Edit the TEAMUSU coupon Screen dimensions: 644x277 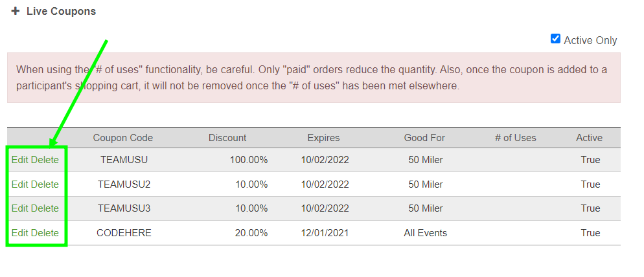(x=19, y=160)
